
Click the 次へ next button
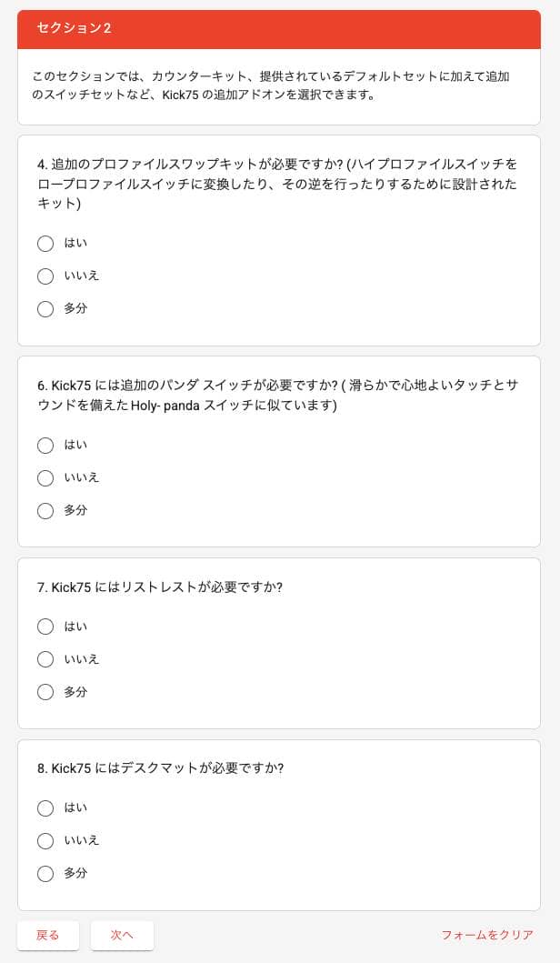(122, 935)
